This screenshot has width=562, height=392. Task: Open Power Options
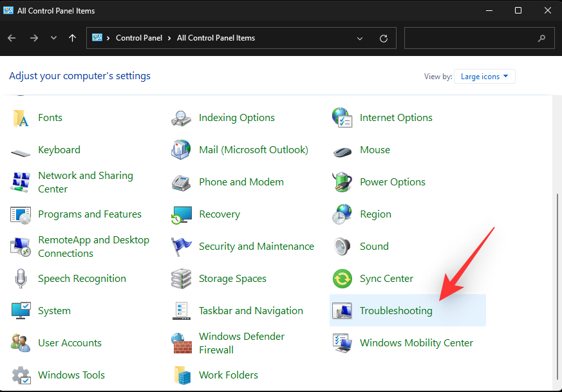[392, 182]
